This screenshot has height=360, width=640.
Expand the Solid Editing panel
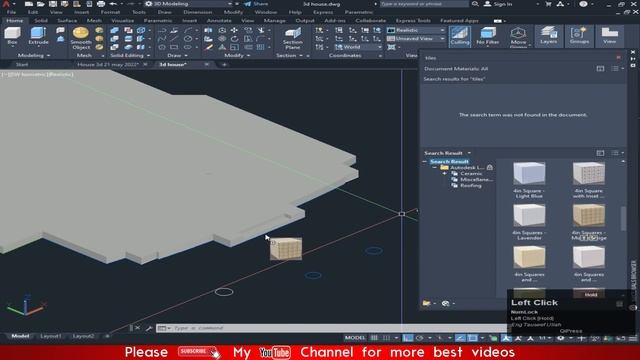(130, 56)
